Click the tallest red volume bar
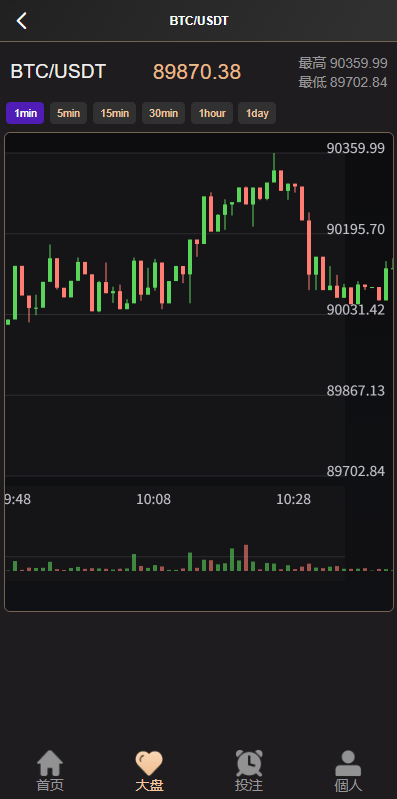The width and height of the screenshot is (397, 799). [x=246, y=558]
